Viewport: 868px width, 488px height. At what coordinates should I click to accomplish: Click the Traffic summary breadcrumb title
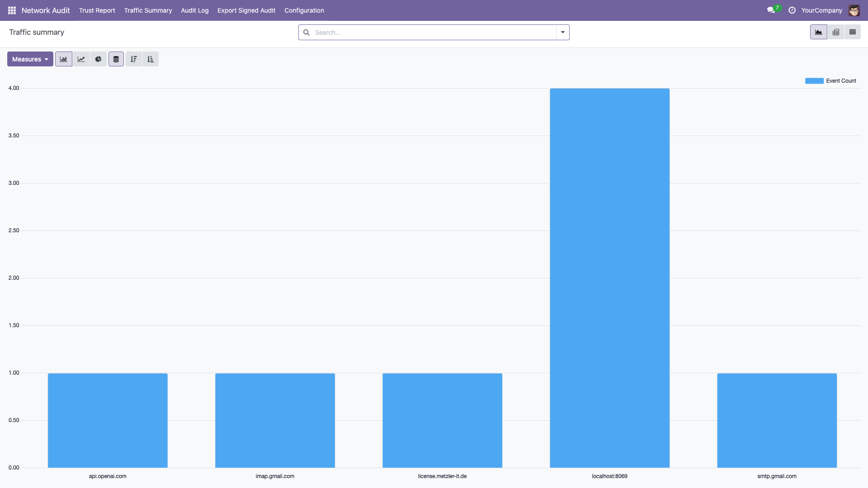[x=37, y=32]
